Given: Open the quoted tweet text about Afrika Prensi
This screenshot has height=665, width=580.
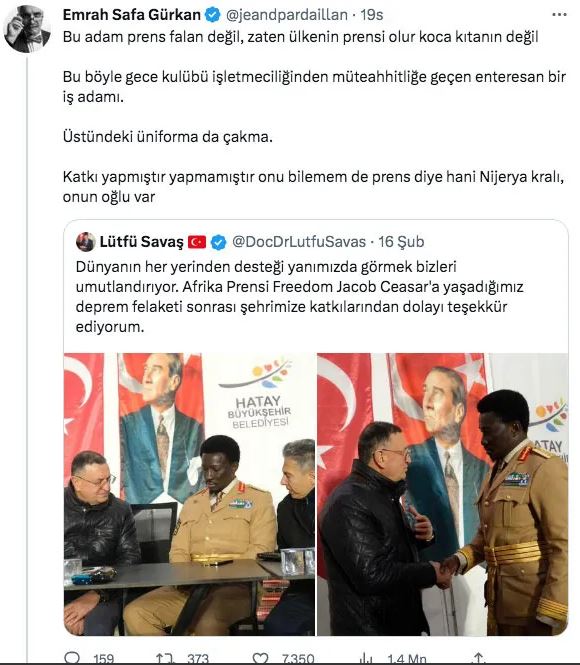Looking at the screenshot, I should coord(299,297).
